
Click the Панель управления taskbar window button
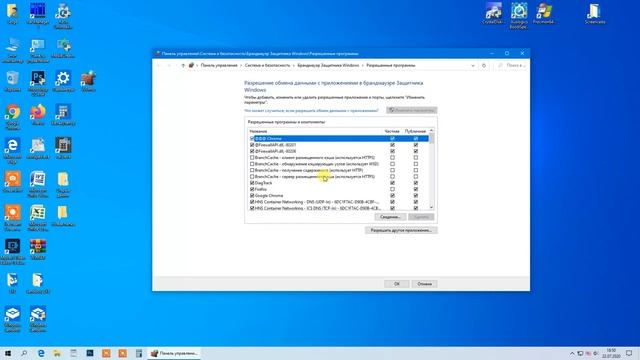click(174, 353)
